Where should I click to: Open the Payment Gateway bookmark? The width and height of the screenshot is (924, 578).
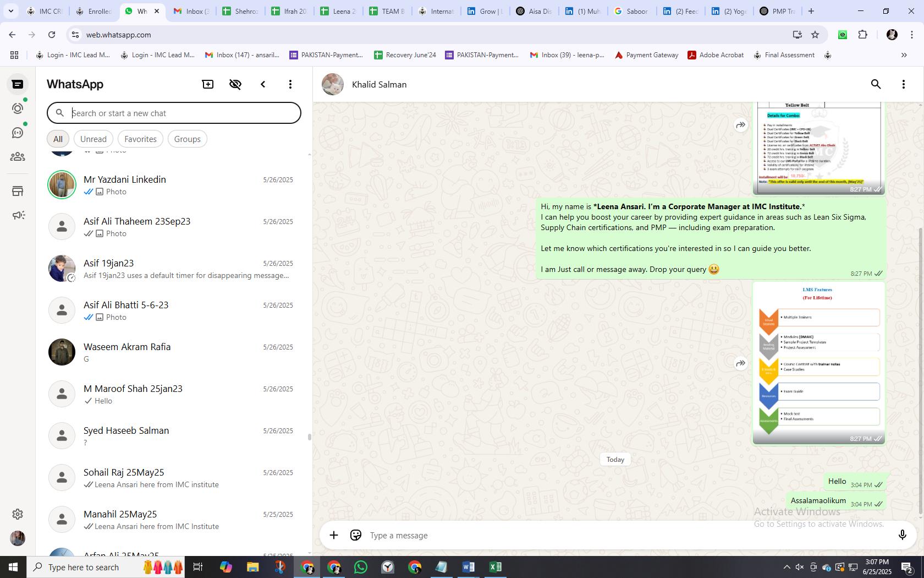646,55
